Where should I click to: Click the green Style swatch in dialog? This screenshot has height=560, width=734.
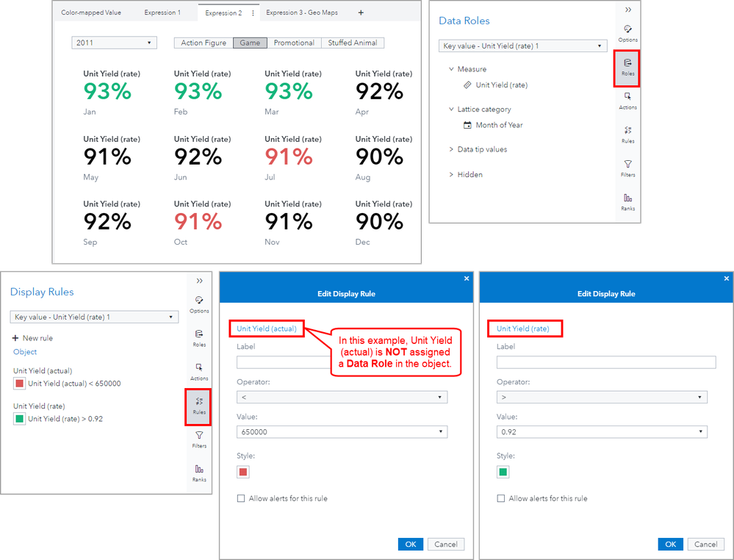click(503, 472)
